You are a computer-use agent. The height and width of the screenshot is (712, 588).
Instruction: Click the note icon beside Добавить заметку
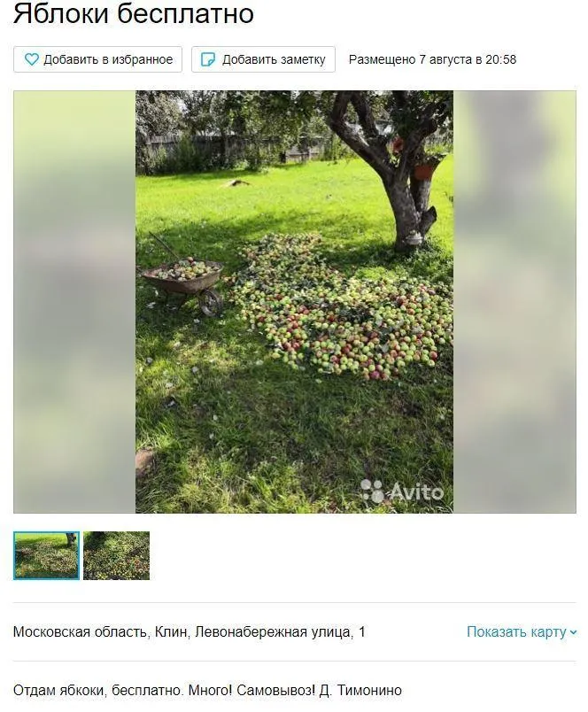[x=208, y=59]
